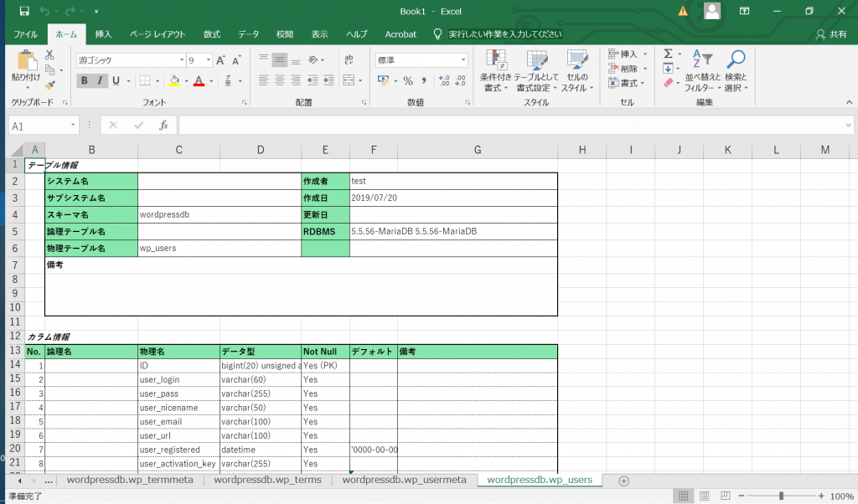Click the Undo arrow icon

pos(44,11)
